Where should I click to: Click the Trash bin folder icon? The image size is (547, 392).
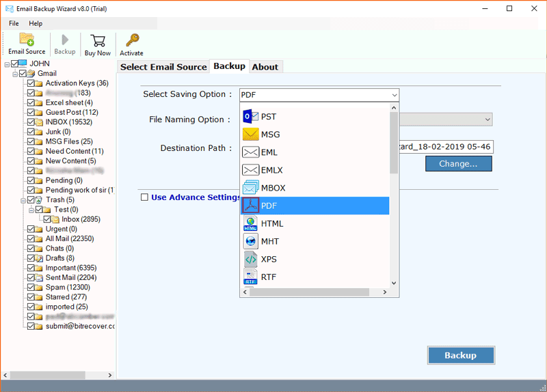tap(39, 199)
